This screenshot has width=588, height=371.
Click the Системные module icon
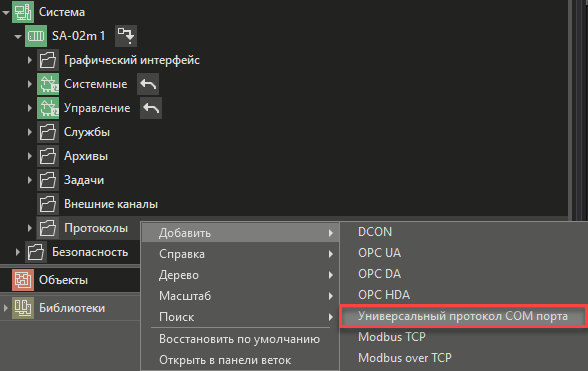[48, 84]
